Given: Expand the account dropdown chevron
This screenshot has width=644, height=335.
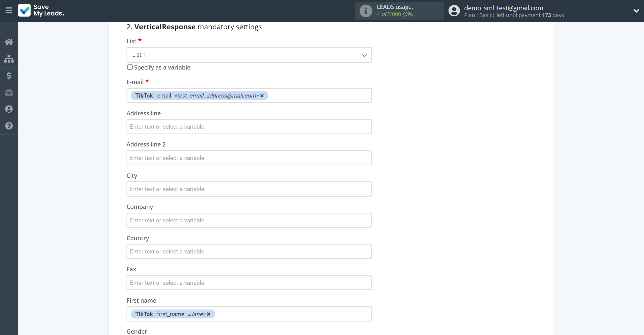Looking at the screenshot, I should click(636, 11).
